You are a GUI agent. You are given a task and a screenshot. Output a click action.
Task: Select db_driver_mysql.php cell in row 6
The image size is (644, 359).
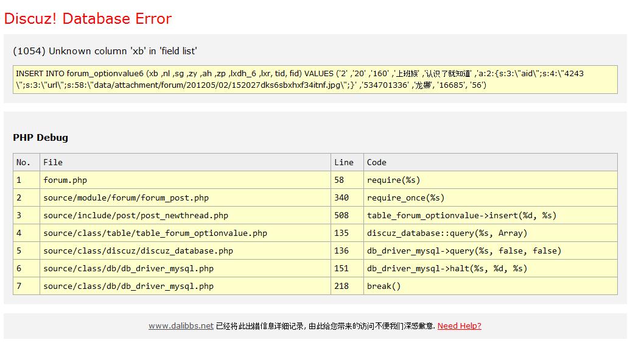[185, 269]
